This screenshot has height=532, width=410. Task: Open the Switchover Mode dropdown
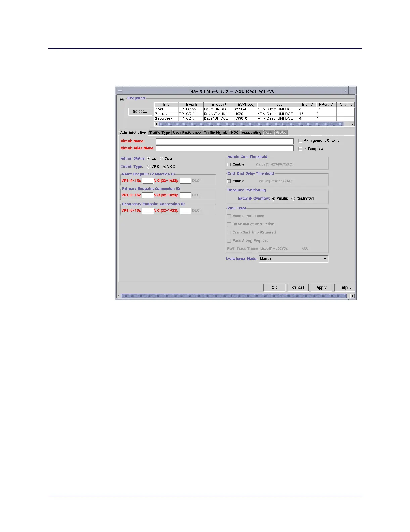pos(294,259)
